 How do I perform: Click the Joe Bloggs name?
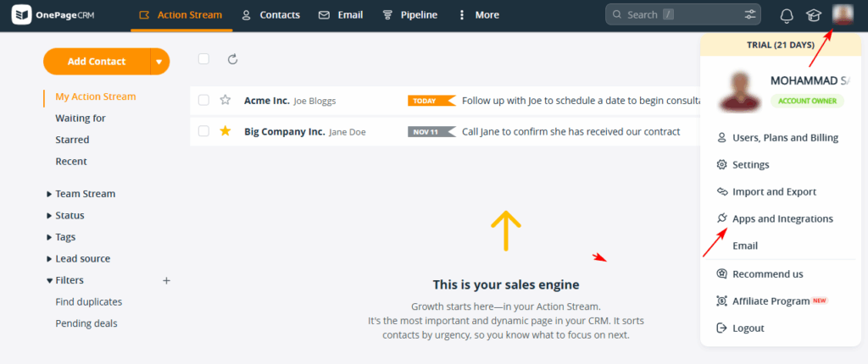(x=314, y=101)
